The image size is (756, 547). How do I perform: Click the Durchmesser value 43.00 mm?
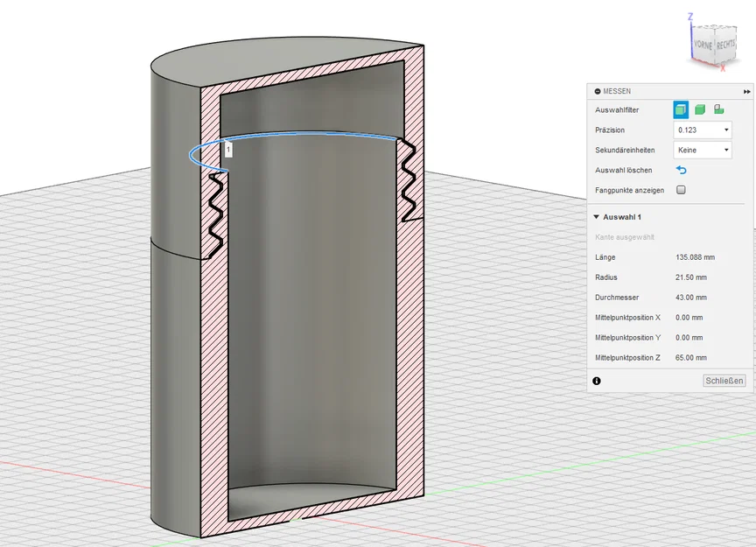point(691,298)
